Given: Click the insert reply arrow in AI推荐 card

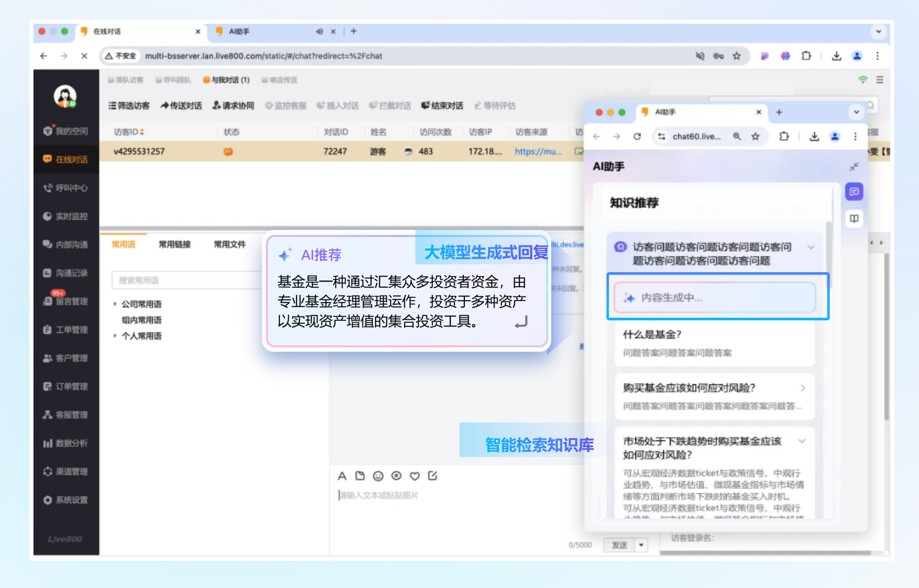Looking at the screenshot, I should point(521,322).
